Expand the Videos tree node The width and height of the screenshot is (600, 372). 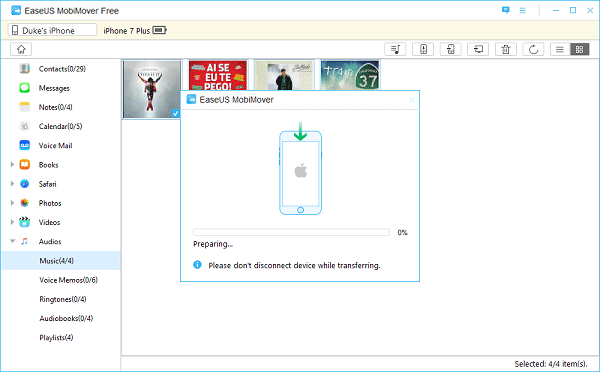point(12,222)
